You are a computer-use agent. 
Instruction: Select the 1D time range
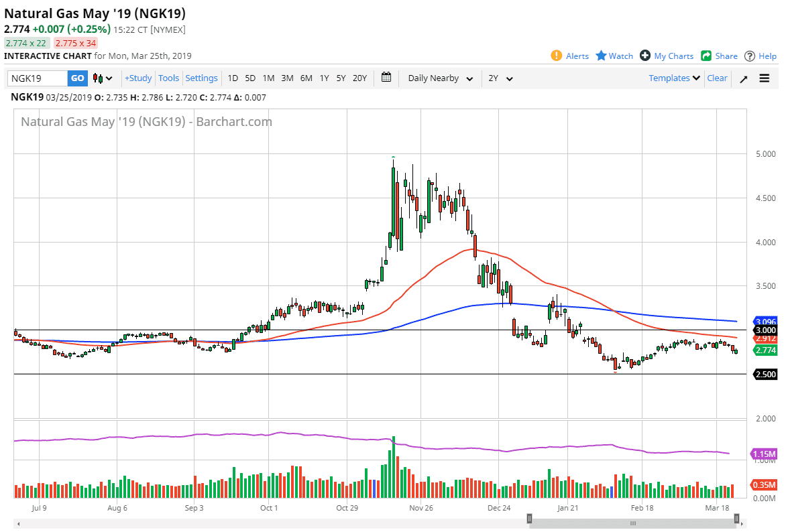233,78
